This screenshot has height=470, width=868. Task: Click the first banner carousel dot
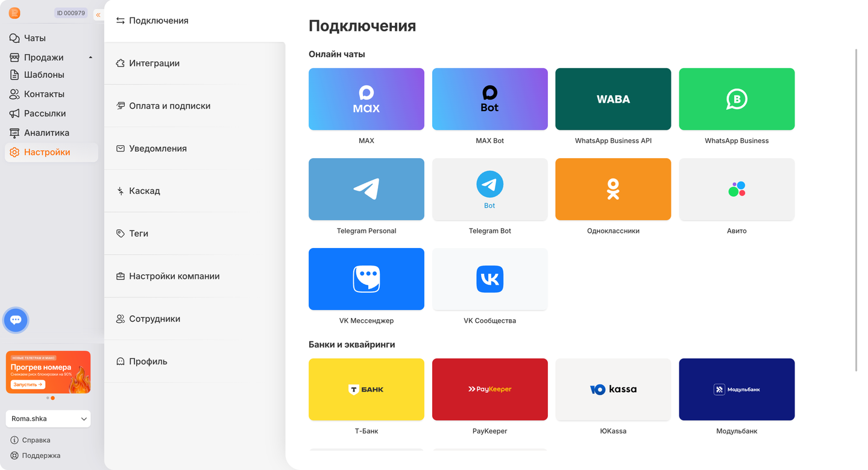[x=48, y=398]
